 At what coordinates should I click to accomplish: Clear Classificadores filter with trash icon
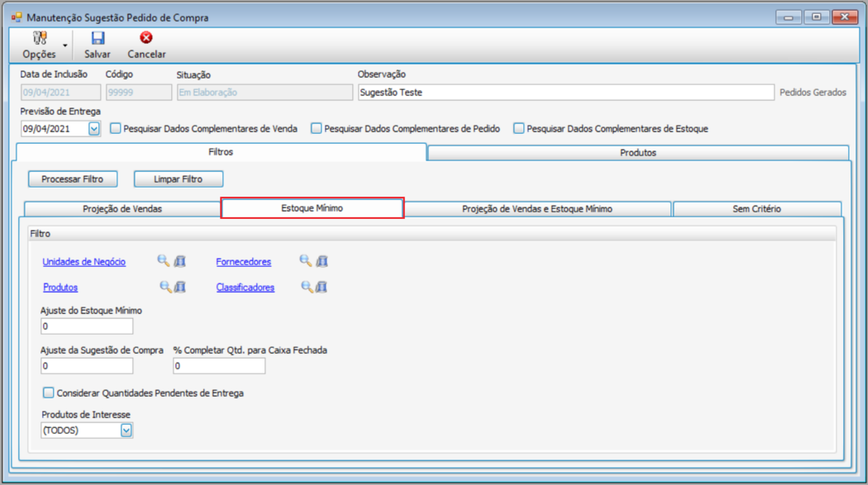coord(321,287)
